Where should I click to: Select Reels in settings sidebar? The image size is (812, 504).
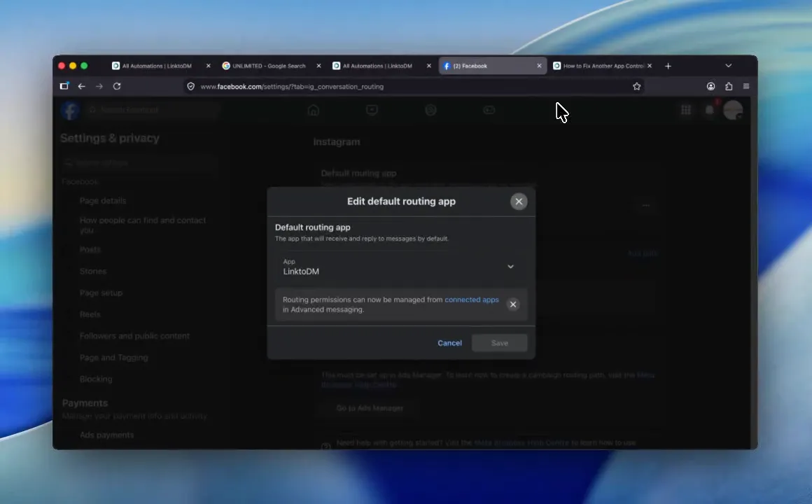pos(90,314)
